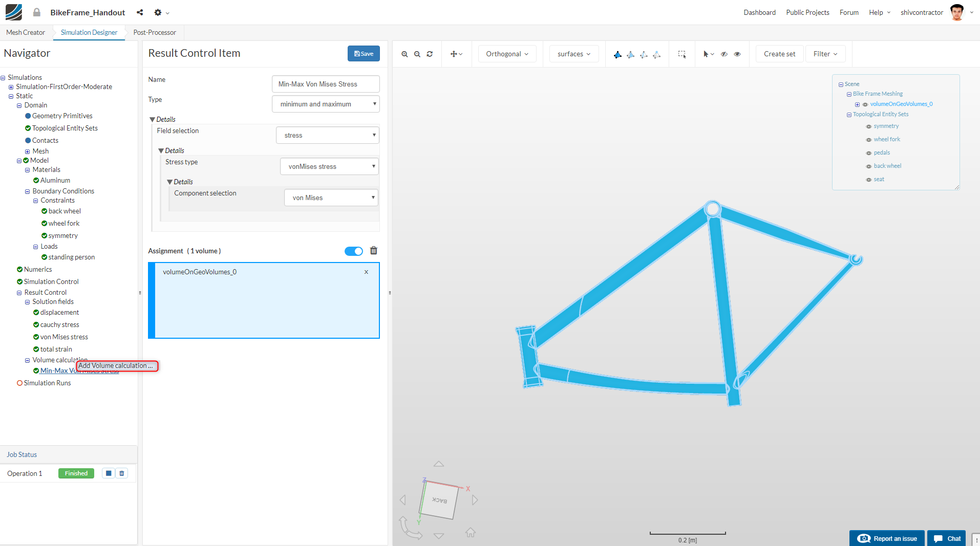980x546 pixels.
Task: Go to Public Projects
Action: click(x=807, y=13)
